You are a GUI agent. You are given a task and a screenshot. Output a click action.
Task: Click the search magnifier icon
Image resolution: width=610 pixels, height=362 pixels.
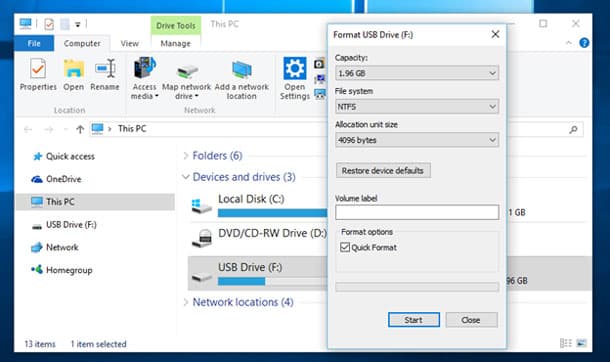(573, 129)
